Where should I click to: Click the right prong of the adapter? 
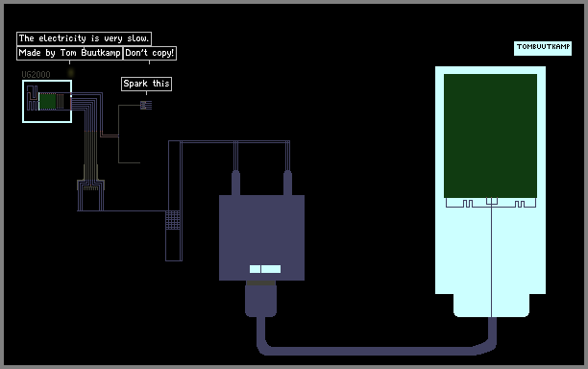click(287, 183)
